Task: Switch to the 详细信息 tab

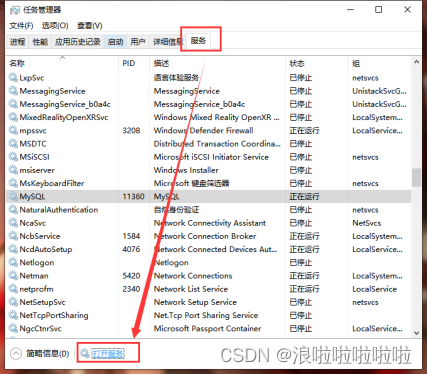Action: [x=167, y=42]
